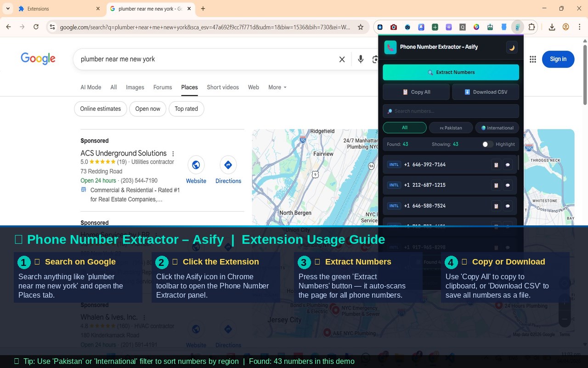
Task: Copy the number +1 212-687-1215
Action: [496, 185]
